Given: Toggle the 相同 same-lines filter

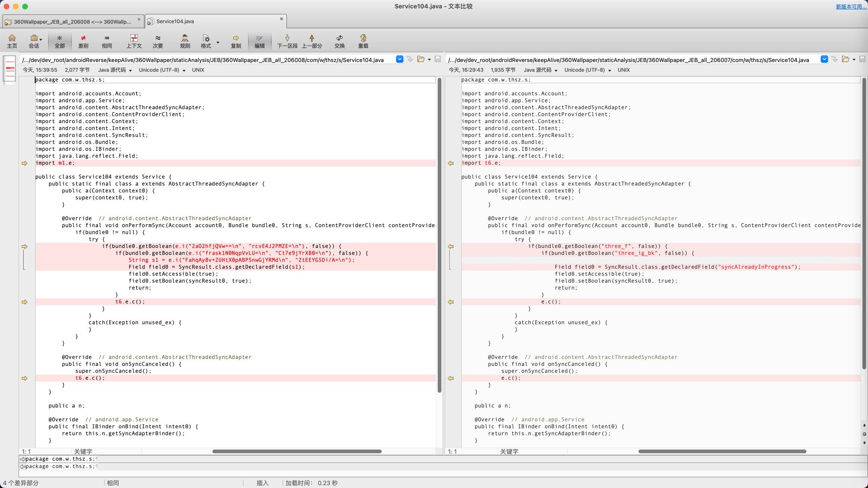Looking at the screenshot, I should [107, 41].
